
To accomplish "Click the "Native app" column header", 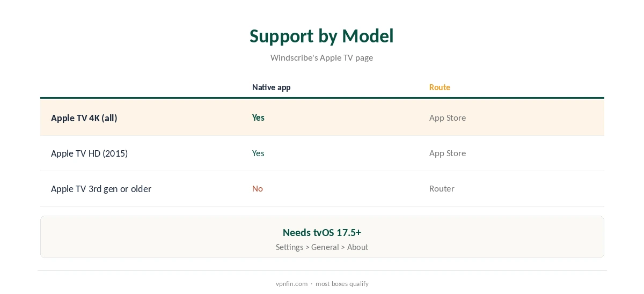I will [271, 87].
